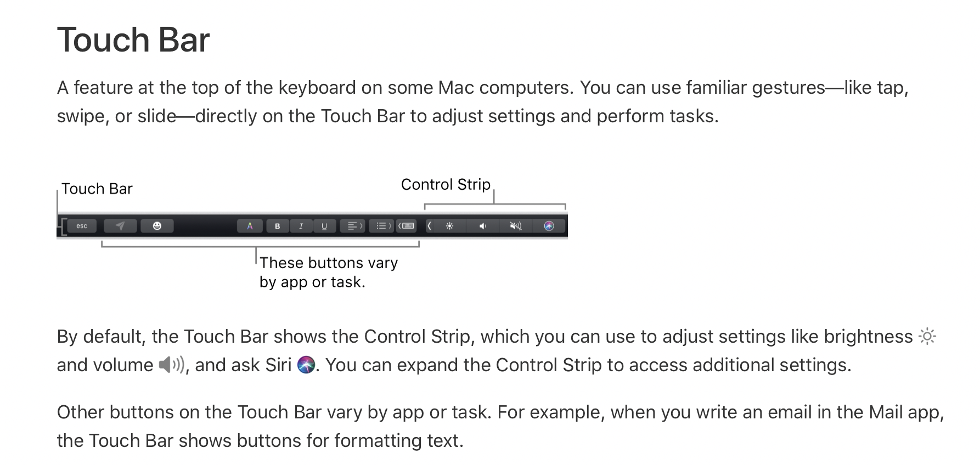Toggle italic formatting on Touch Bar
The width and height of the screenshot is (980, 465).
coord(301,226)
